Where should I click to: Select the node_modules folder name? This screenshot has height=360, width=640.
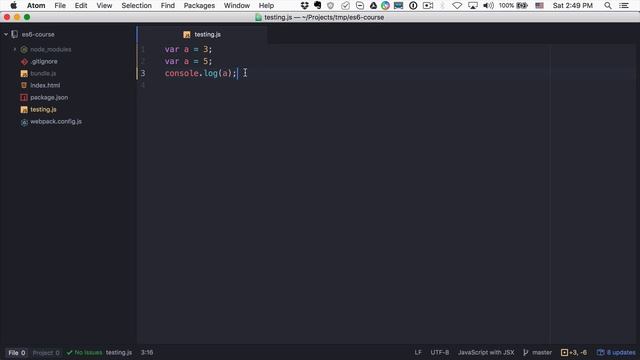(51, 49)
